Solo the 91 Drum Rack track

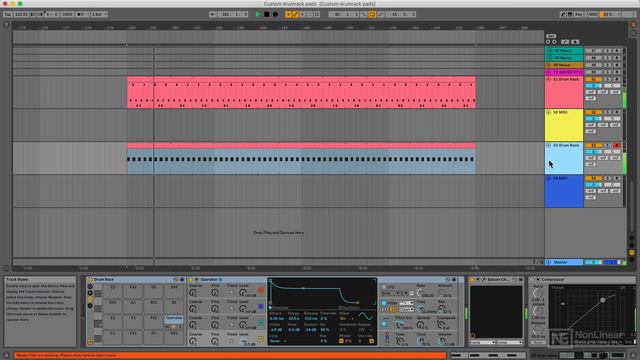(608, 79)
